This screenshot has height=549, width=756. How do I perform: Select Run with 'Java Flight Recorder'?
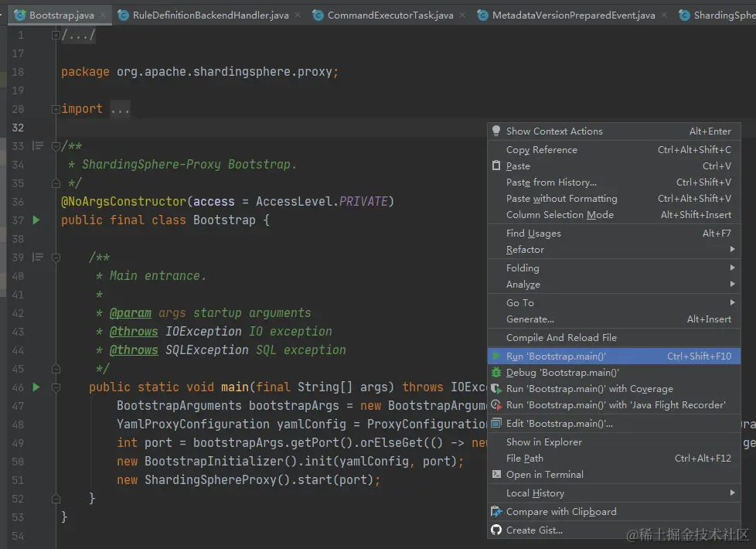click(x=614, y=404)
